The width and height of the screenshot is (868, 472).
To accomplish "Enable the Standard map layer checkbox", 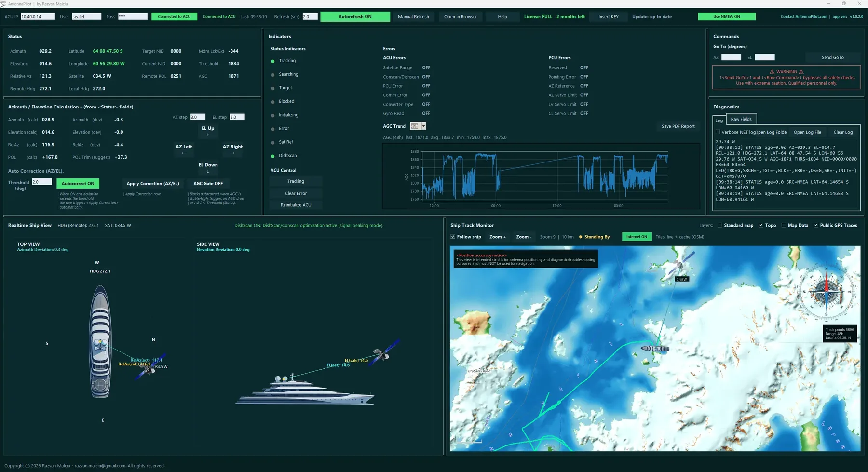I will pyautogui.click(x=720, y=225).
